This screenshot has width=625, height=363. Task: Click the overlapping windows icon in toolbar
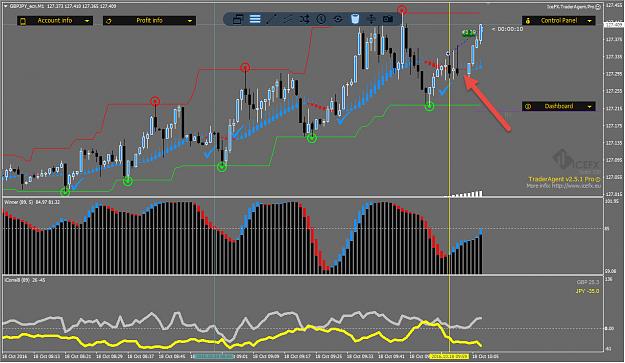238,19
